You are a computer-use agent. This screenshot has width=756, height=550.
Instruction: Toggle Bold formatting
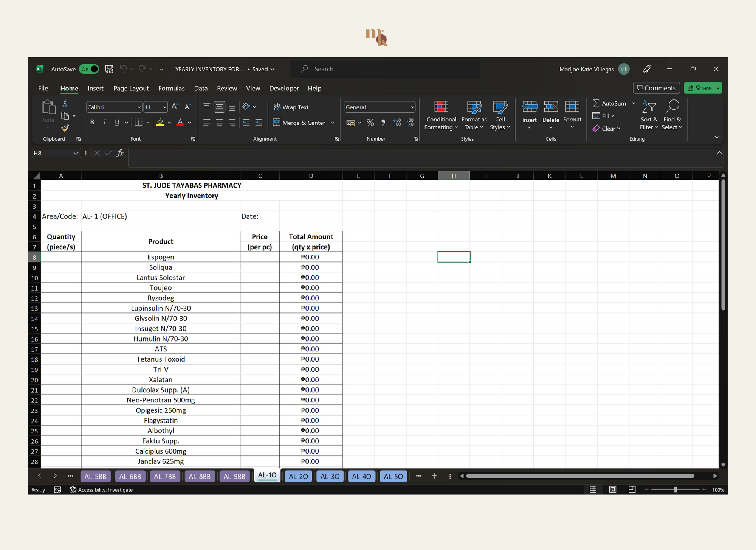click(x=92, y=122)
